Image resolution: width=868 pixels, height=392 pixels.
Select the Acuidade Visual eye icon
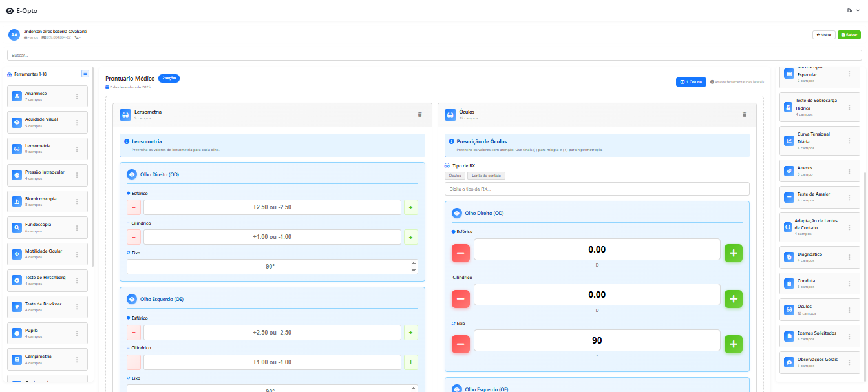16,122
